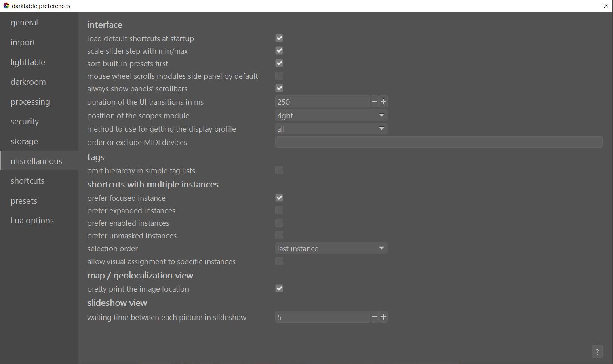Decrease the slideshow waiting time with minus
This screenshot has height=364, width=613.
pyautogui.click(x=374, y=317)
